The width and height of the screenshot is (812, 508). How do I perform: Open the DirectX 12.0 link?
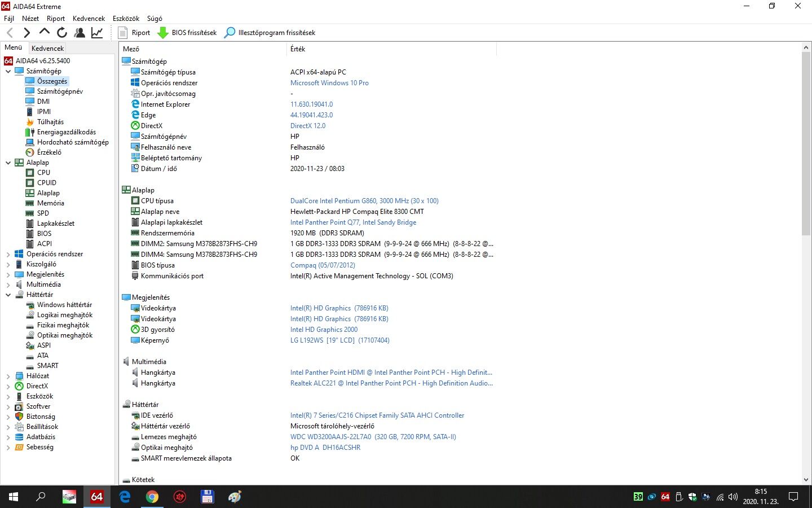[308, 126]
